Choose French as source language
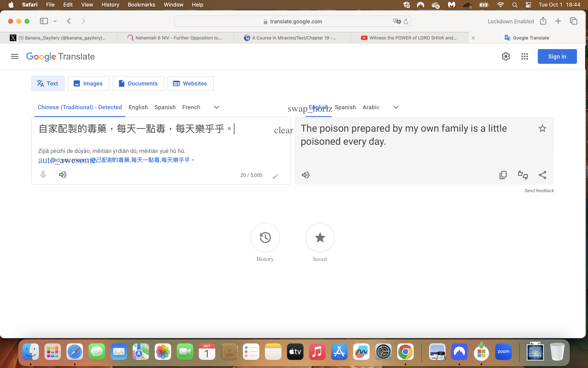 click(x=191, y=107)
